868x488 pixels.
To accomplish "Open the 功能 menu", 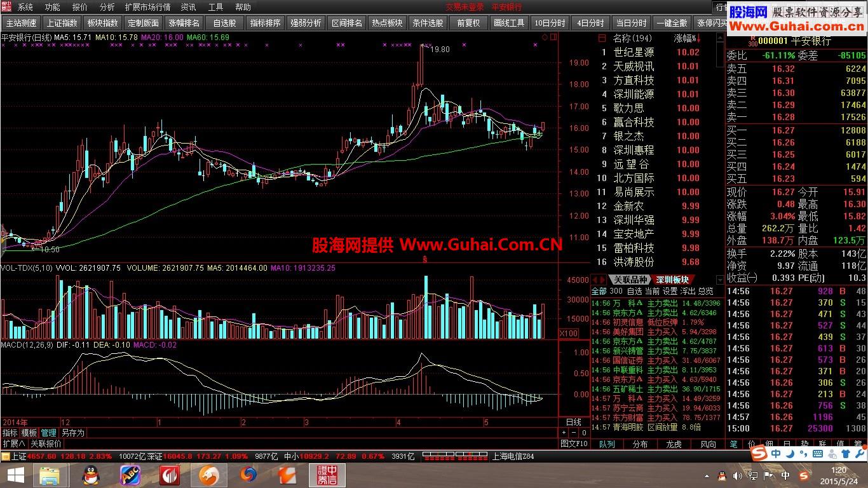I will coord(53,8).
